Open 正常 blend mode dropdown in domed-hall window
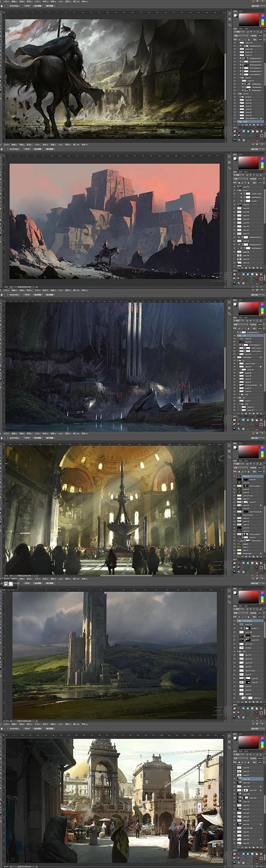Screen dimensions: 266x868 241,468
